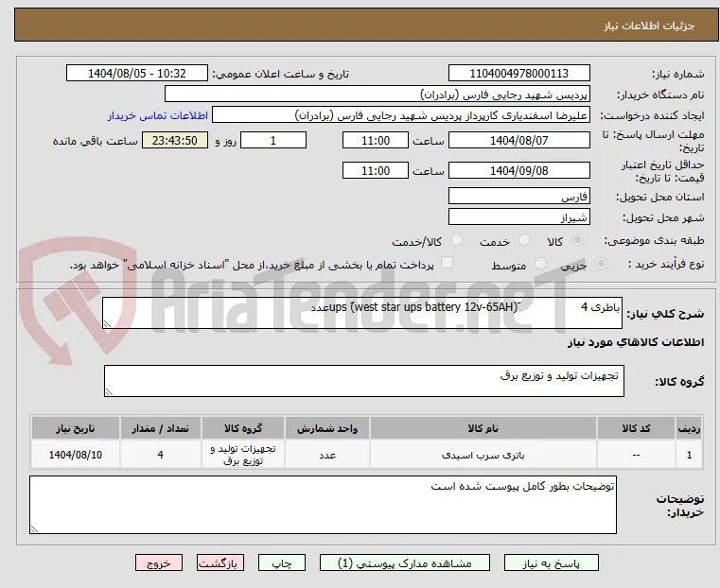Select the خدمت radio button
The image size is (720, 588).
(524, 240)
